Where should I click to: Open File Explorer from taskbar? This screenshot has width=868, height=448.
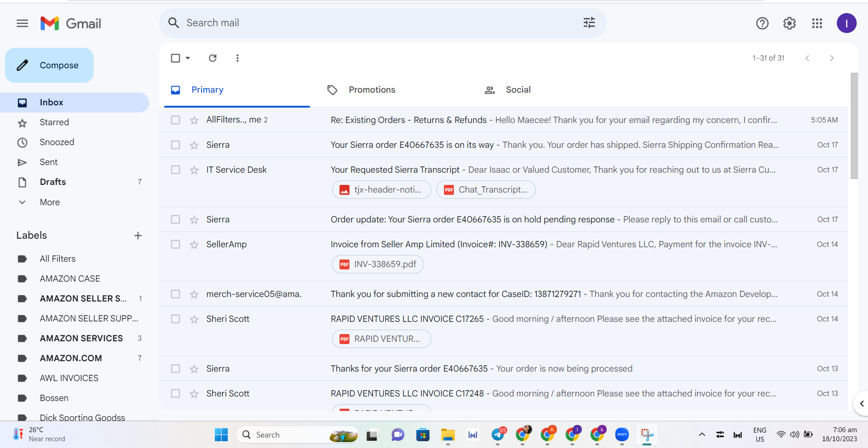[x=448, y=434]
